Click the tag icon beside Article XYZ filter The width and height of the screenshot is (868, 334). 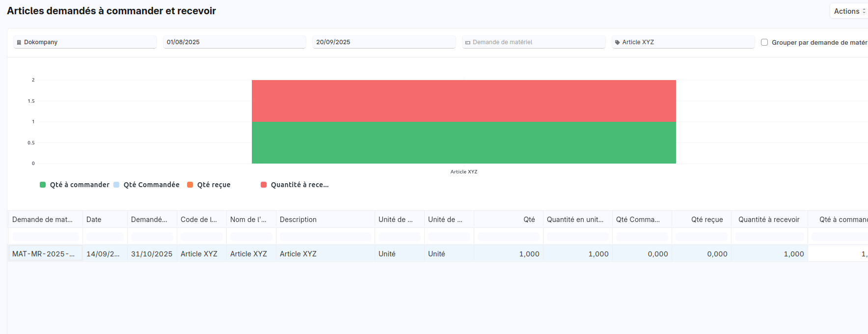tap(617, 42)
